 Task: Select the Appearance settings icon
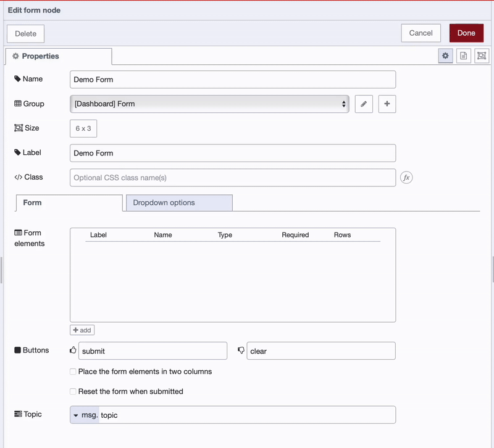click(482, 56)
